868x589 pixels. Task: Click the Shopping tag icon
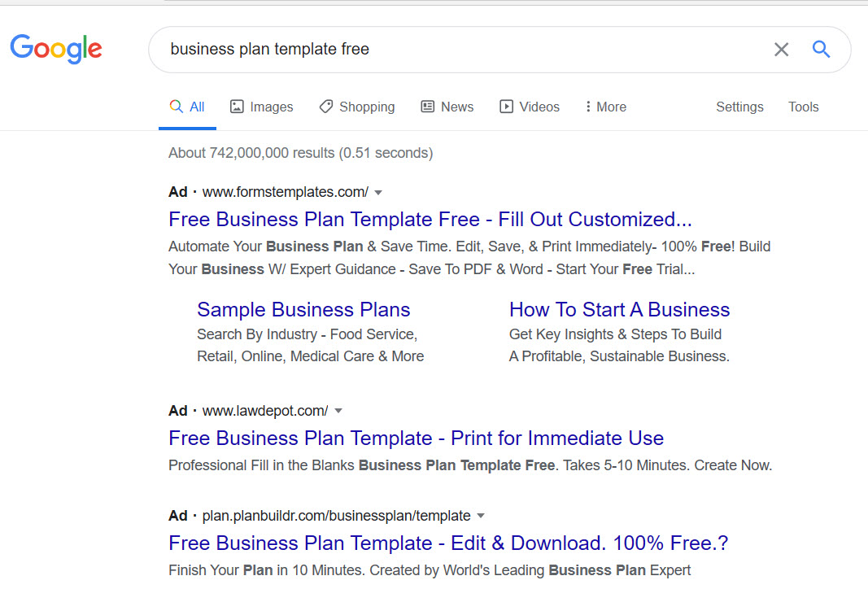tap(326, 107)
